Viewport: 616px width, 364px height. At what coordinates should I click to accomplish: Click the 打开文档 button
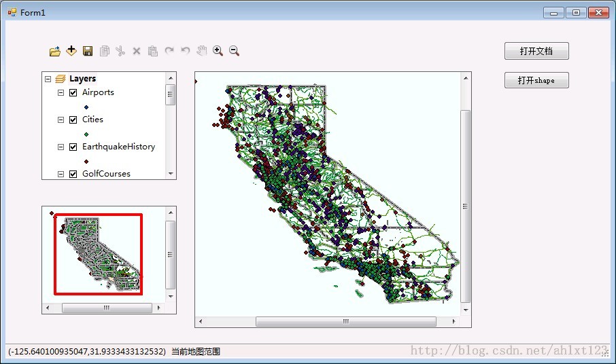pos(536,51)
